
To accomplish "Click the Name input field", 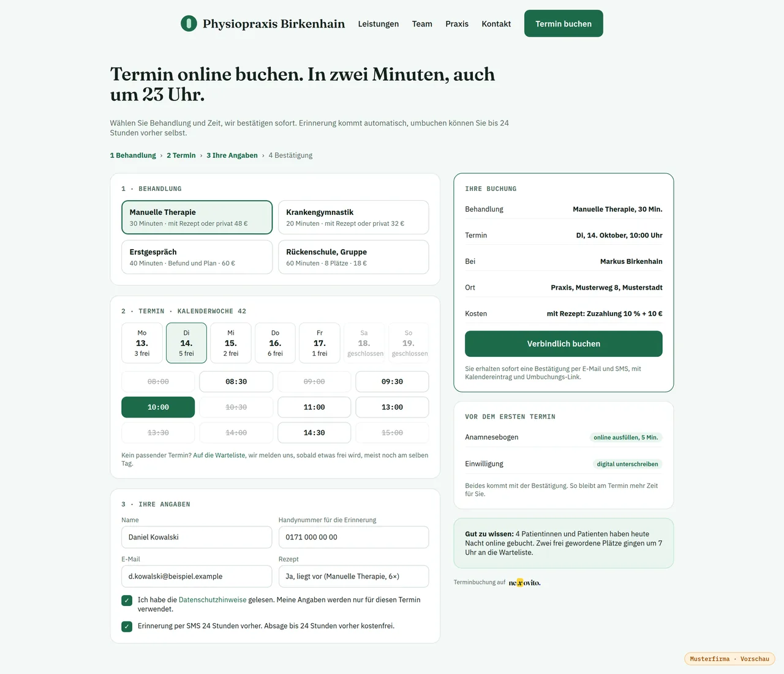I will [x=197, y=537].
